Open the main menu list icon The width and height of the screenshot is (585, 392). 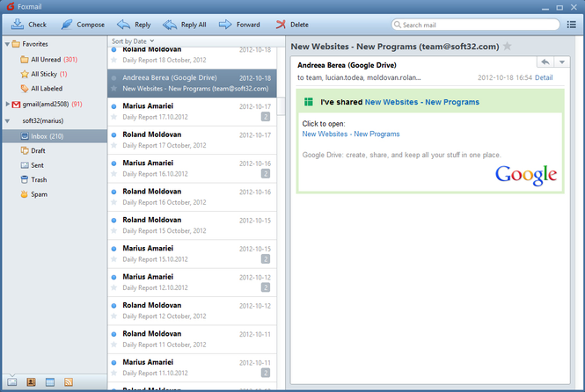(571, 25)
